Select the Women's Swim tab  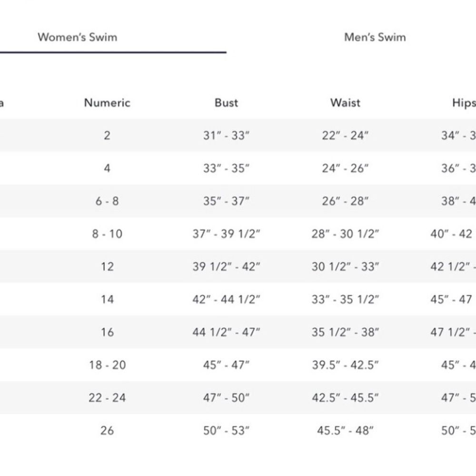click(x=78, y=37)
